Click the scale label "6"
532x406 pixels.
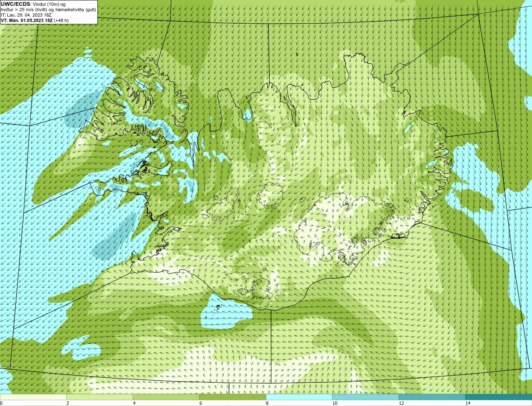(x=201, y=403)
